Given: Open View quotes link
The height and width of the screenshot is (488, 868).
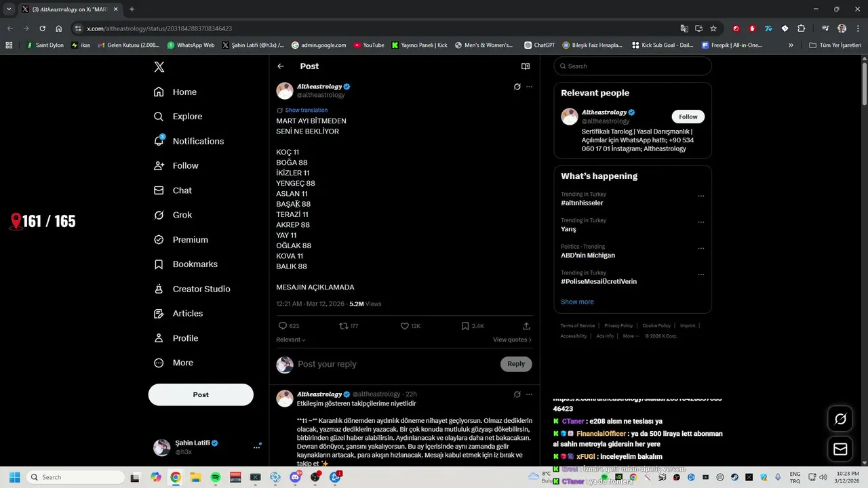Looking at the screenshot, I should pyautogui.click(x=512, y=340).
